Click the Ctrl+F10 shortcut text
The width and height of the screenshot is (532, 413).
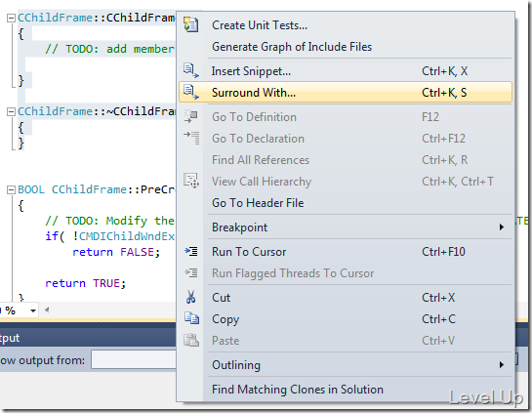(443, 252)
